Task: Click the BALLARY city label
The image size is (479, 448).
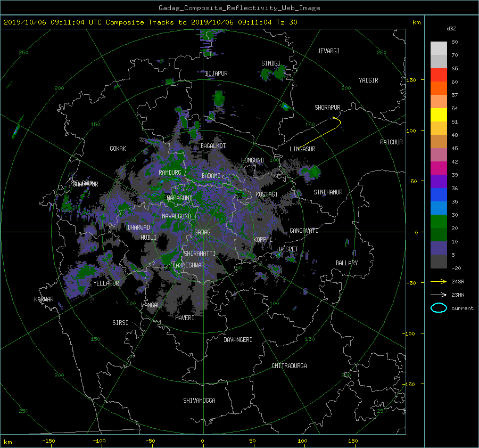Action: [346, 263]
